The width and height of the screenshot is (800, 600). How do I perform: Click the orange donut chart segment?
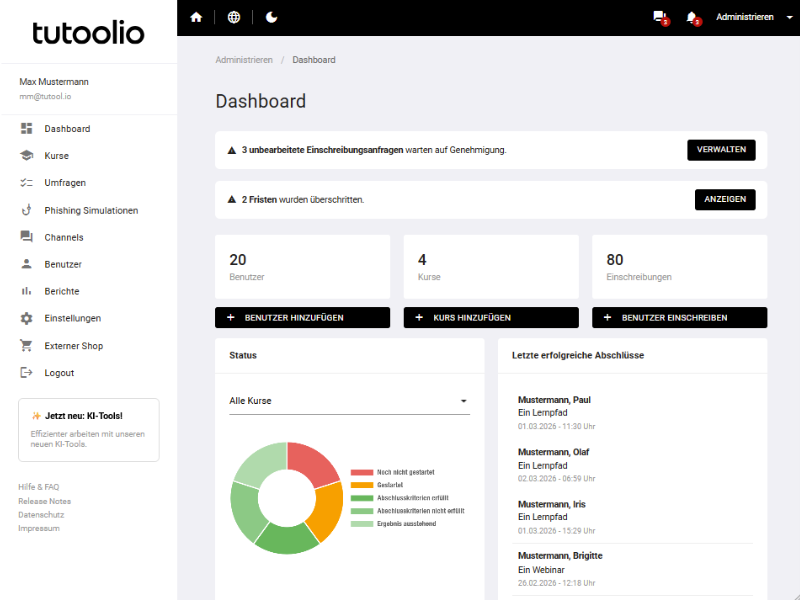tap(328, 508)
